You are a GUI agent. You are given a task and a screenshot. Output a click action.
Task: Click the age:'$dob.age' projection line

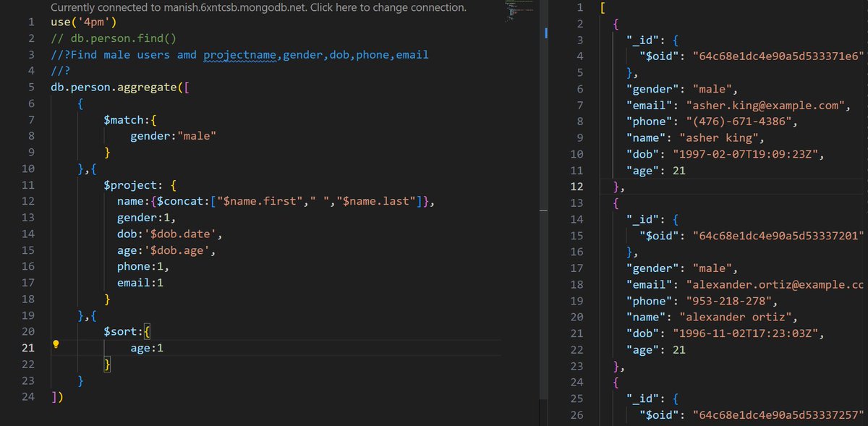tap(166, 250)
